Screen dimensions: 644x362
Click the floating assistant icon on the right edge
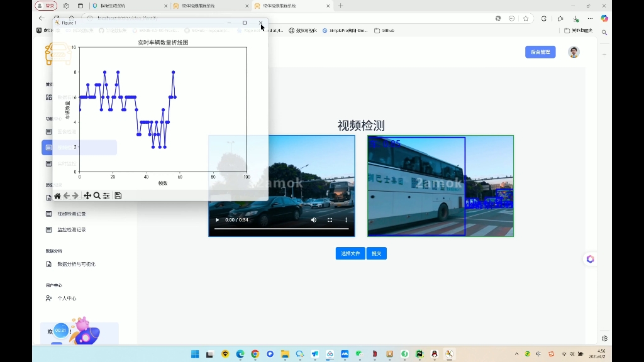590,260
